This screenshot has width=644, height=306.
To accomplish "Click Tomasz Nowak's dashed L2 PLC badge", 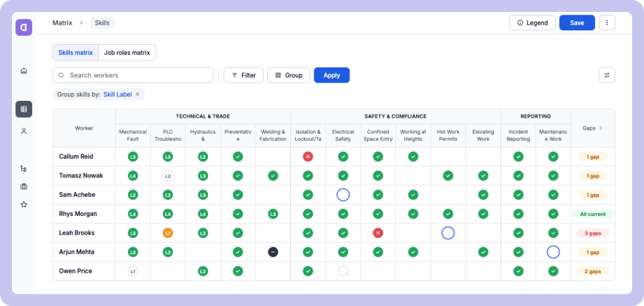I will (167, 176).
